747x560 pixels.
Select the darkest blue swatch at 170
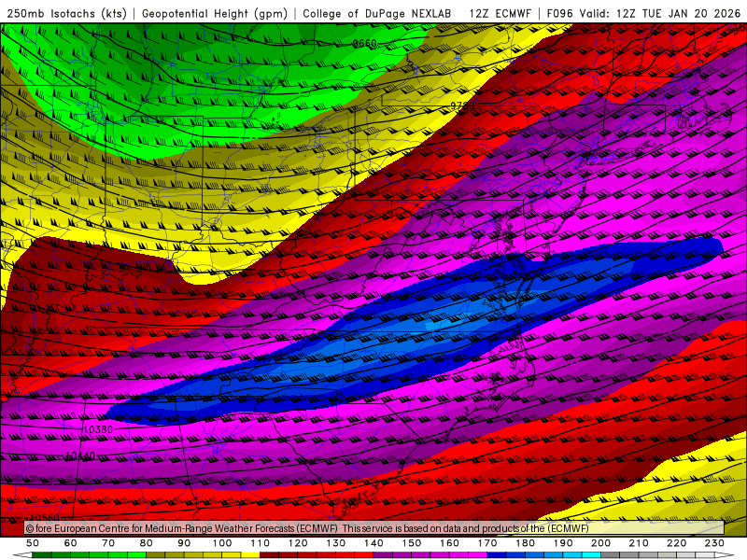(x=497, y=555)
